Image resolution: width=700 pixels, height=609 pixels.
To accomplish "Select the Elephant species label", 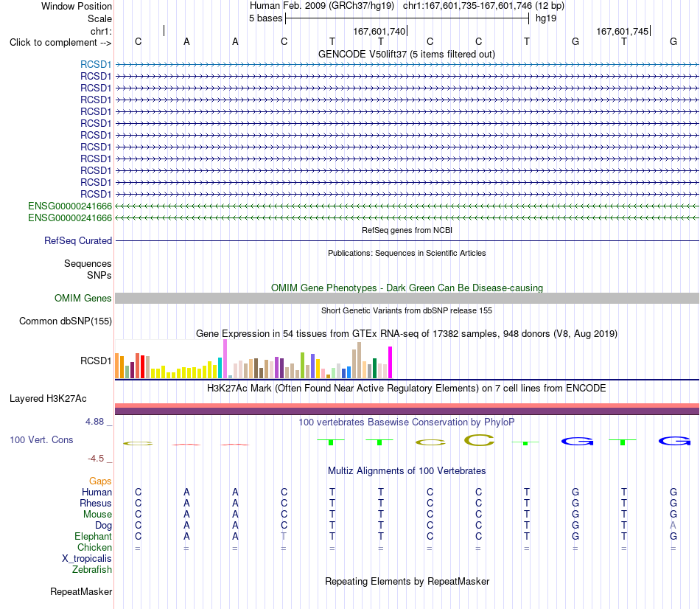I will pos(93,536).
